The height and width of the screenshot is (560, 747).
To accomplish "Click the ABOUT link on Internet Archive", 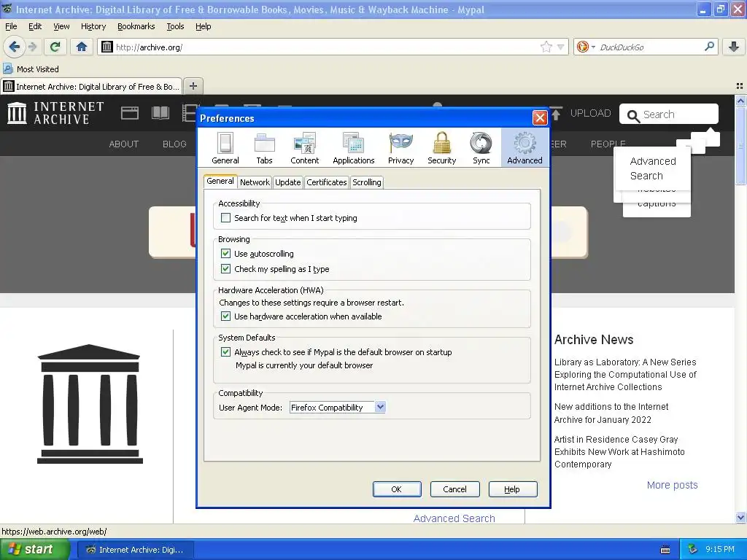I will 124,144.
